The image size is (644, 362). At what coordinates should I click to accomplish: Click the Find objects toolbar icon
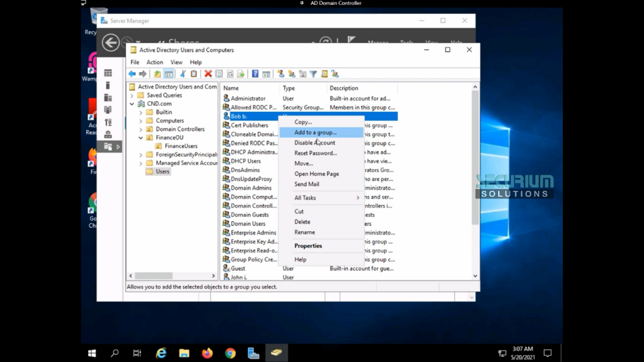pyautogui.click(x=325, y=74)
